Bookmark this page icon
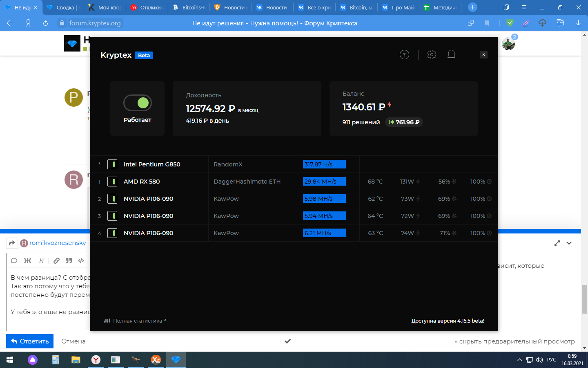The height and width of the screenshot is (368, 588). coord(487,23)
